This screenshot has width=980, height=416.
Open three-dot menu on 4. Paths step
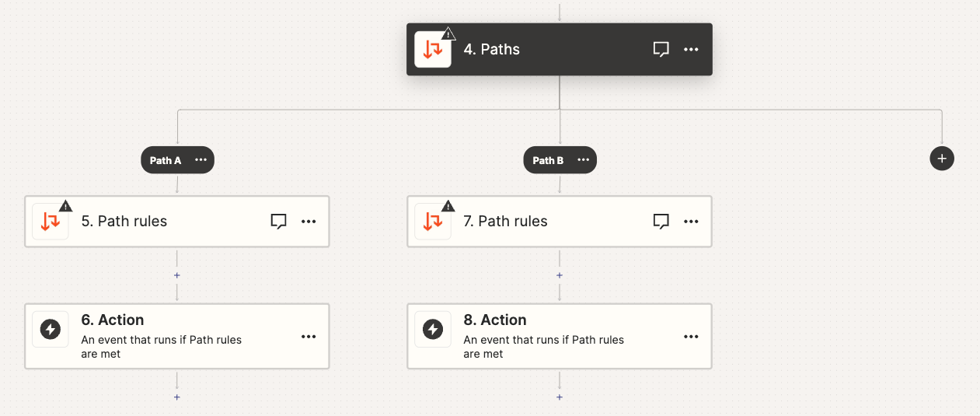pyautogui.click(x=691, y=50)
